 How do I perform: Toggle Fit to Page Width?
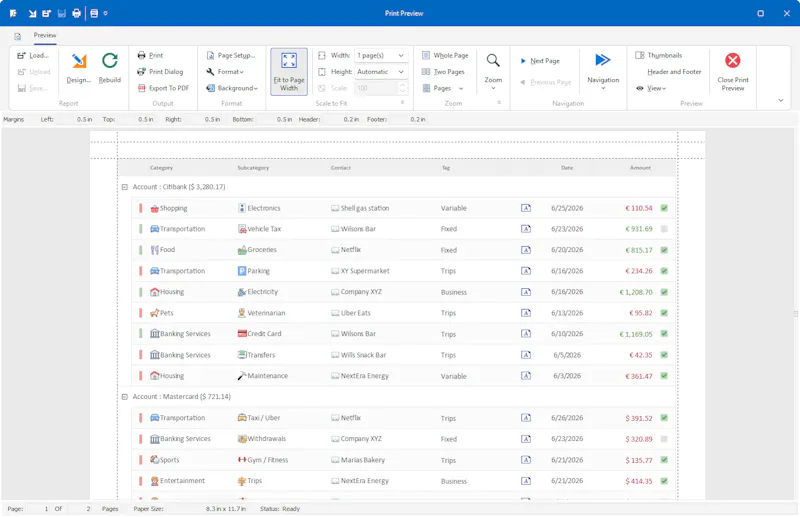click(x=289, y=72)
